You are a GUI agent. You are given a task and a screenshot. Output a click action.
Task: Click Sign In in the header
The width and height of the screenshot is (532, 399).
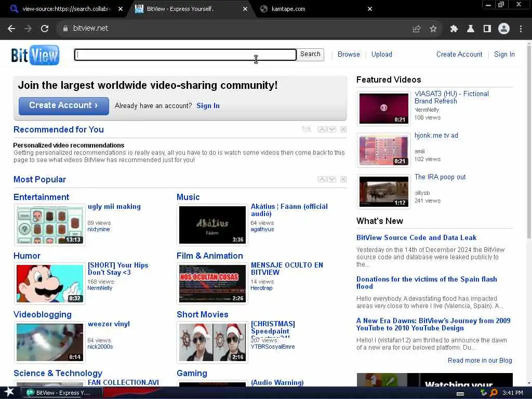click(504, 54)
